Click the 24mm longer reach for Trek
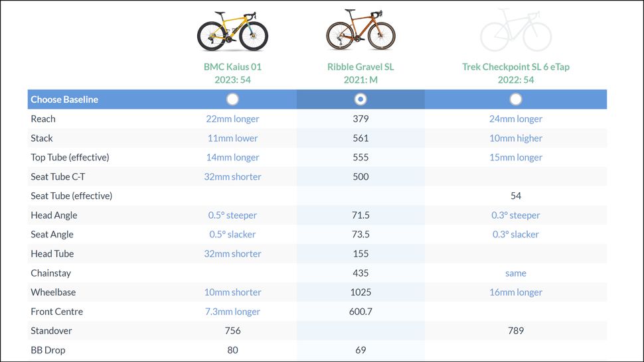The image size is (644, 362). click(x=516, y=119)
